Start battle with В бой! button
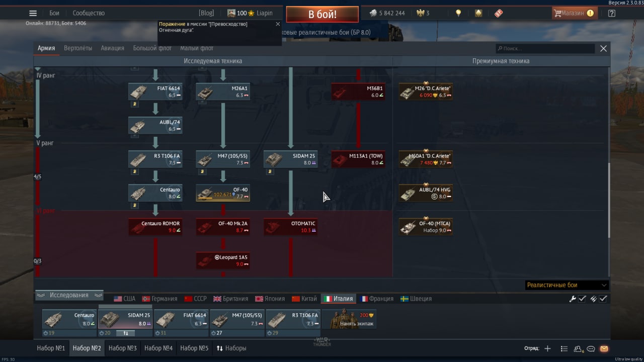 click(323, 14)
